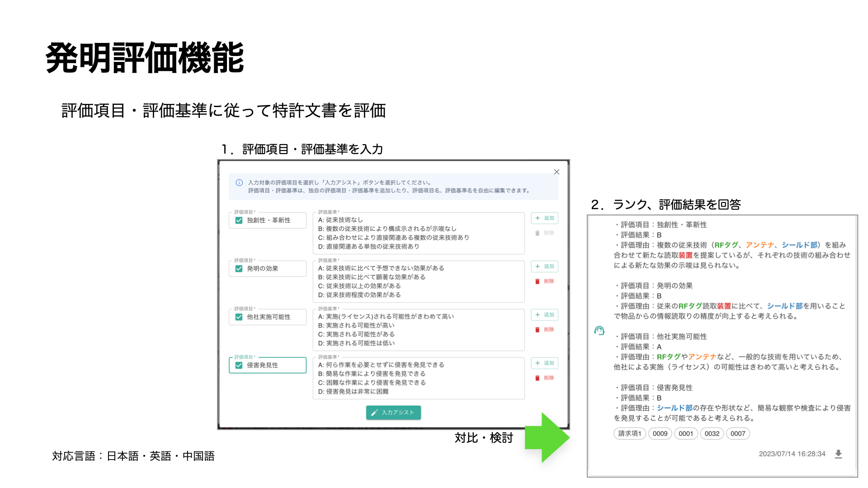
Task: Click the pen icon on the 入力アシスト button
Action: coord(374,412)
